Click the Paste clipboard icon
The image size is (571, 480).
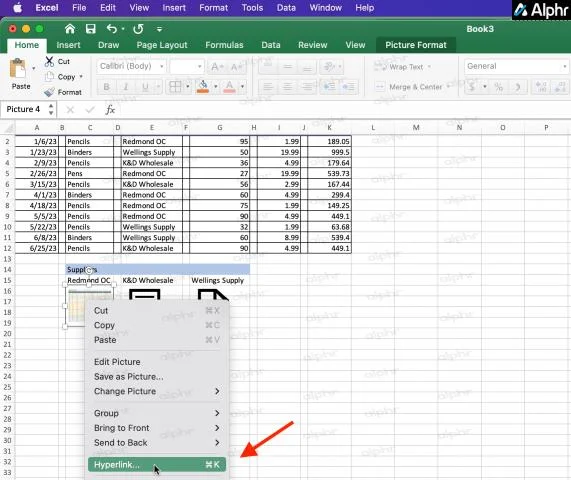click(x=18, y=68)
